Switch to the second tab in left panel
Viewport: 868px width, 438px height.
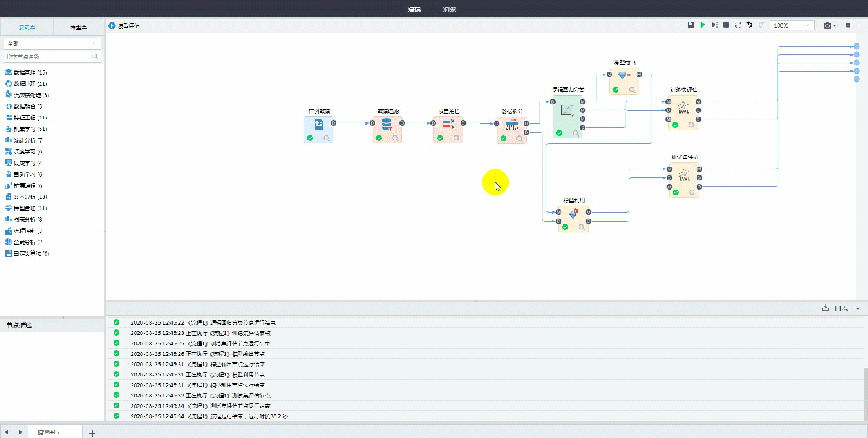[x=78, y=28]
